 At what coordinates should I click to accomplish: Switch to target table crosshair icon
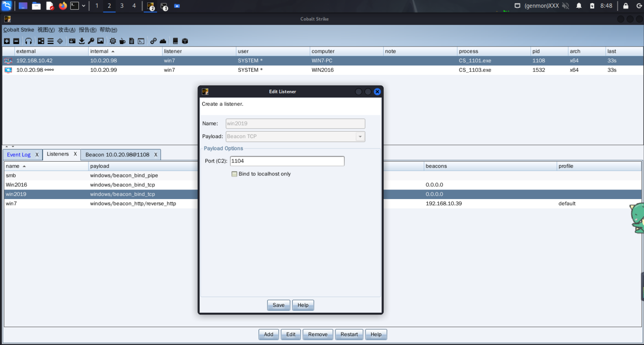click(x=60, y=41)
